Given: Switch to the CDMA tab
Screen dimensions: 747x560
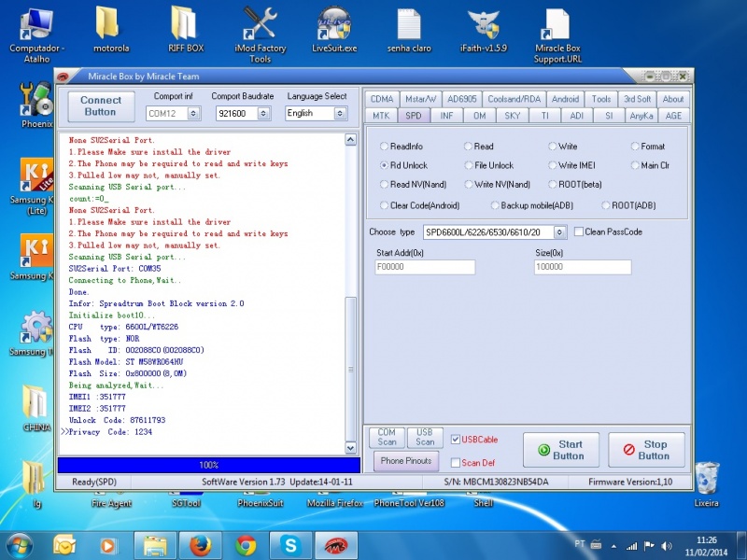Looking at the screenshot, I should click(382, 99).
